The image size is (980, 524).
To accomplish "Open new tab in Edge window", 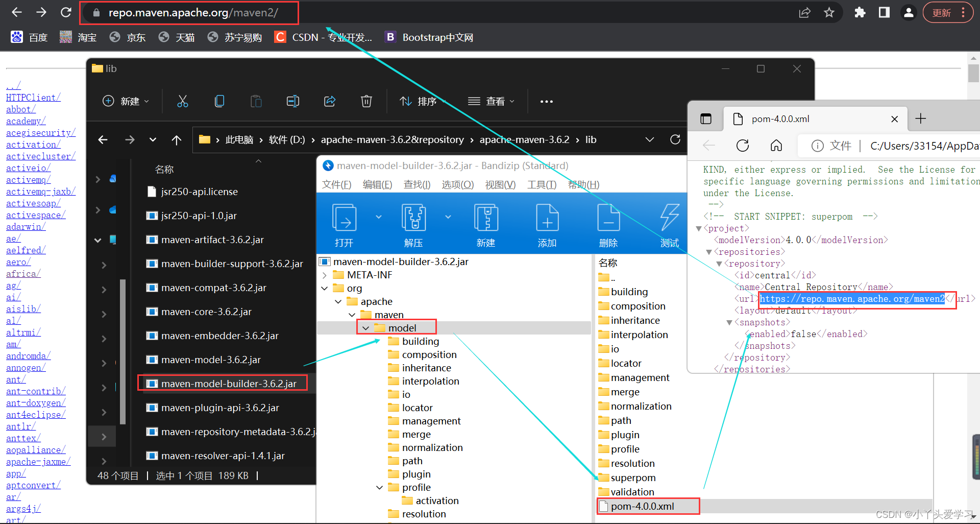I will point(921,118).
